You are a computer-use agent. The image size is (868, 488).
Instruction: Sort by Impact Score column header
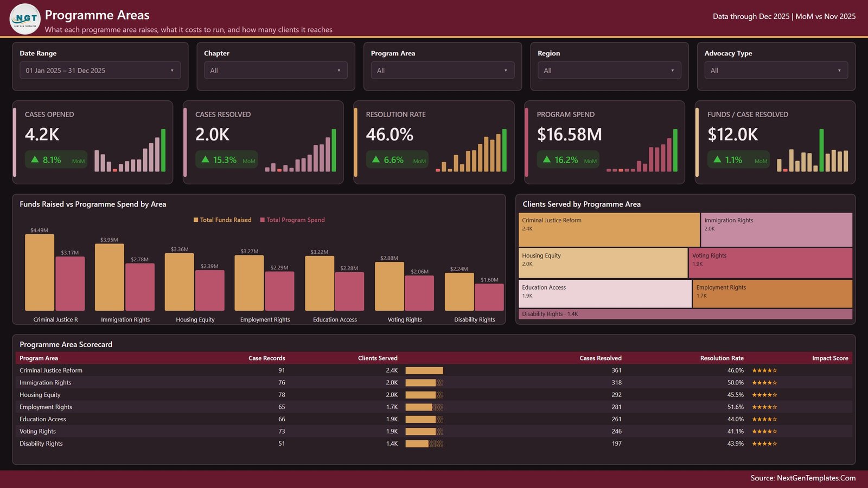click(830, 358)
